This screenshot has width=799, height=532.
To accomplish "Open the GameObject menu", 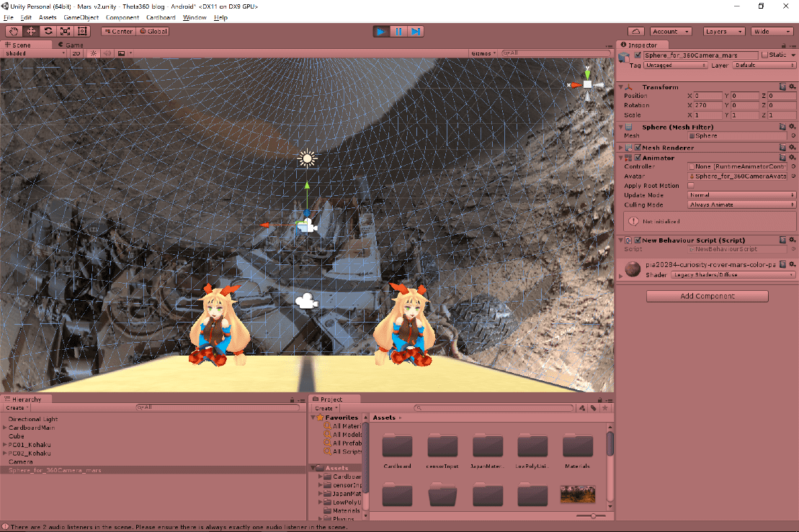I will 81,17.
